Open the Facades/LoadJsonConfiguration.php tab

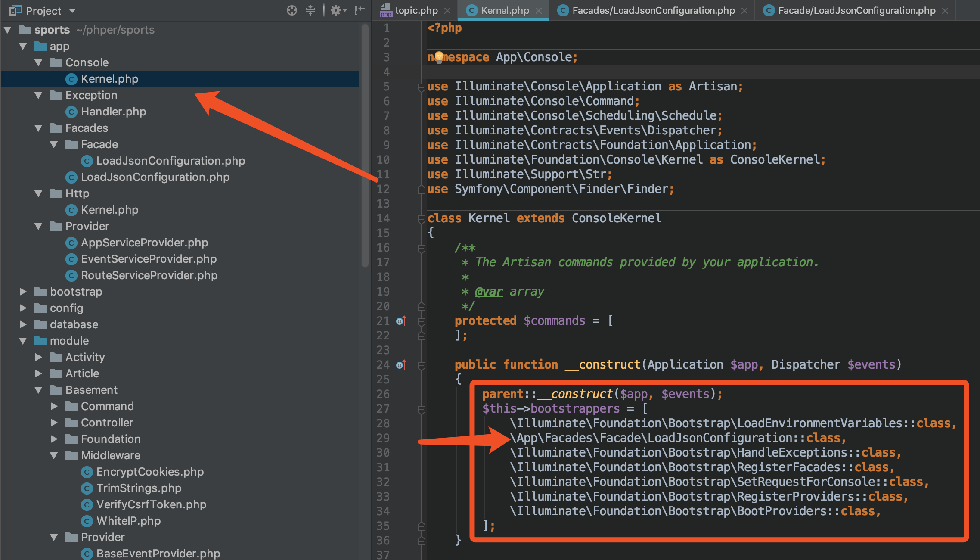(x=653, y=10)
